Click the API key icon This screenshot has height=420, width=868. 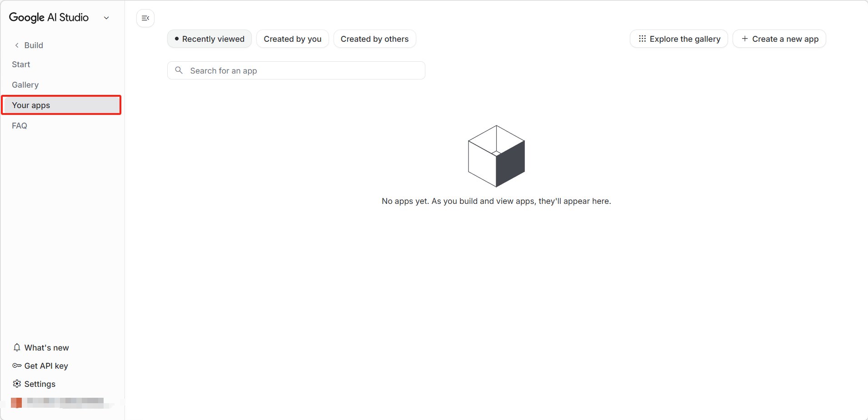click(x=17, y=366)
